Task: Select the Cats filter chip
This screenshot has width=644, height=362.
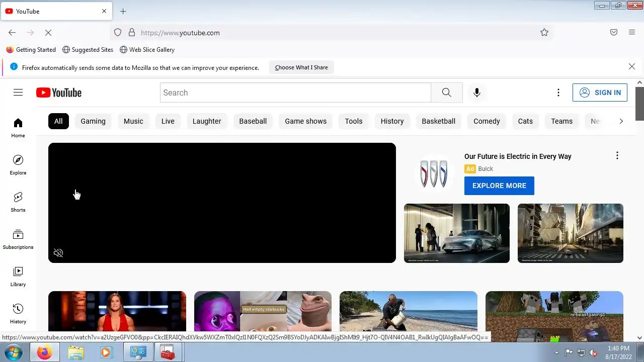Action: tap(525, 121)
